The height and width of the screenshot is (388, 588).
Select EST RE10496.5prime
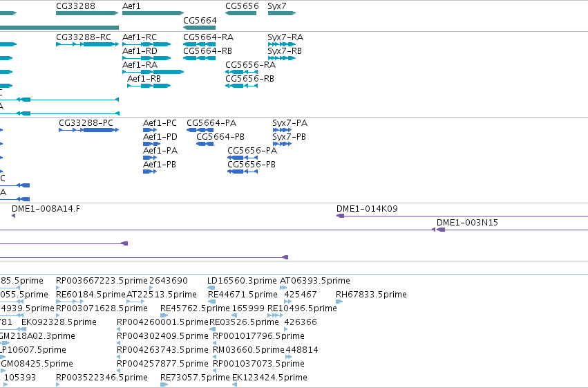click(x=302, y=308)
